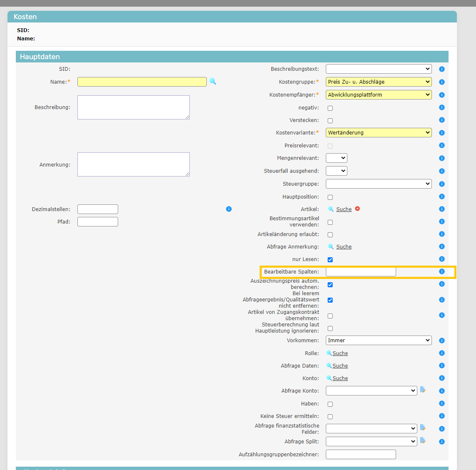476x470 pixels.
Task: Click the info icon for Kostengruppe
Action: (x=442, y=82)
